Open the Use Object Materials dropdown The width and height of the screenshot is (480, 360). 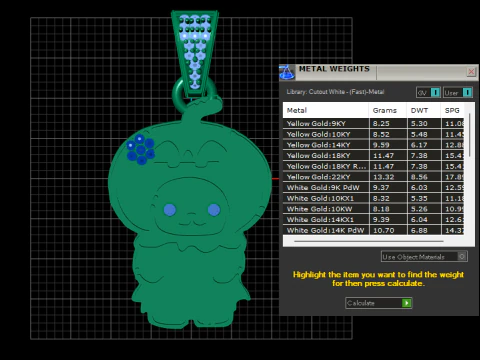pos(424,256)
